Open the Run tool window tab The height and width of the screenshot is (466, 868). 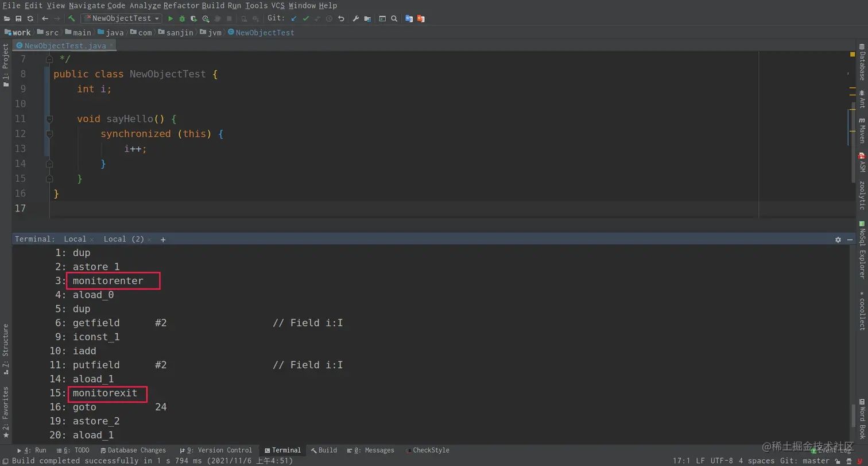coord(32,450)
